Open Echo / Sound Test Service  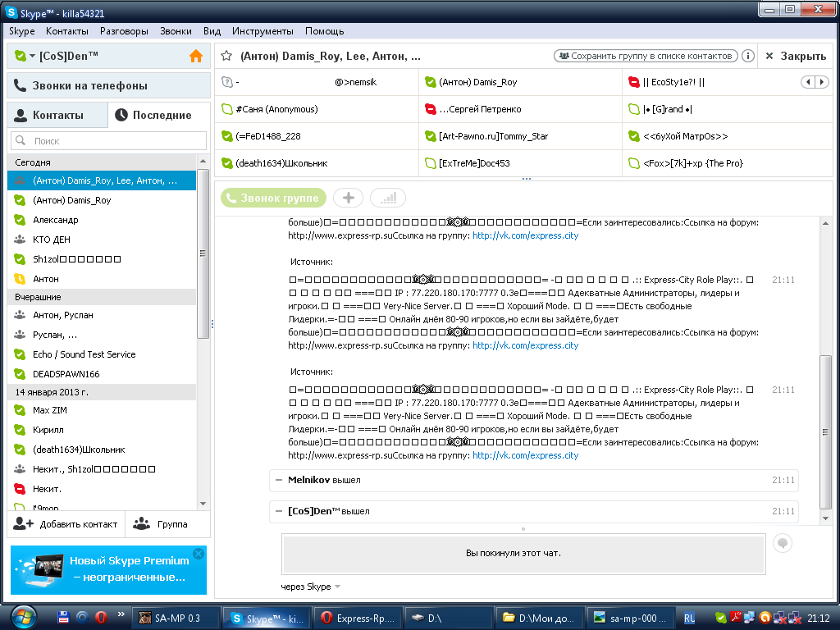(x=102, y=354)
